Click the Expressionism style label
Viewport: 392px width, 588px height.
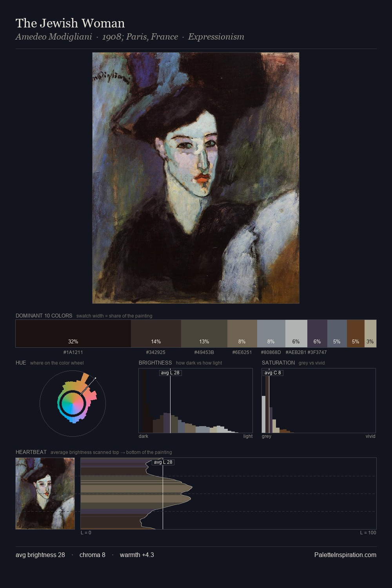(216, 37)
